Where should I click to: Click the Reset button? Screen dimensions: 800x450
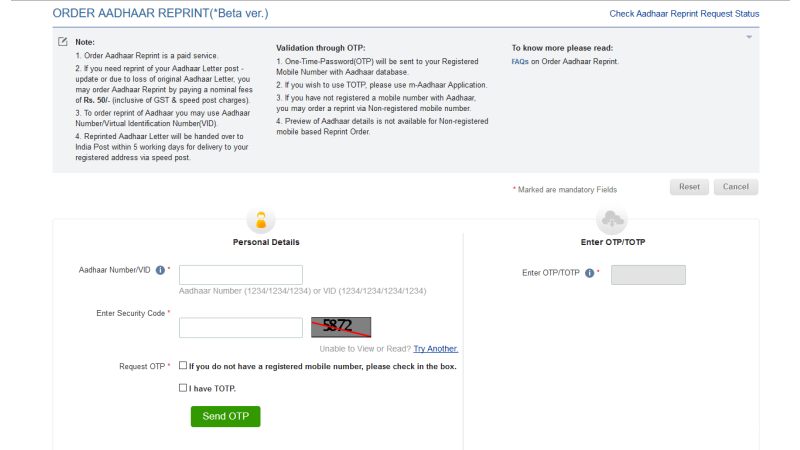689,187
